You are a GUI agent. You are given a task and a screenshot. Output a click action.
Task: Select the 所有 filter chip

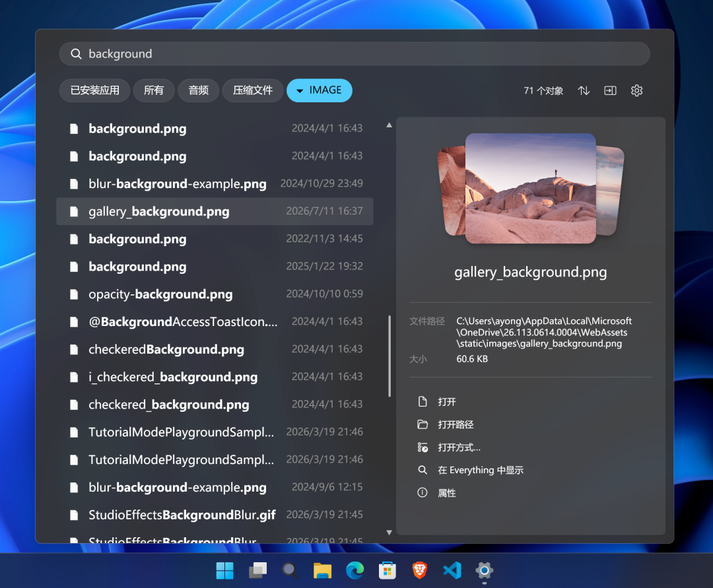click(154, 90)
